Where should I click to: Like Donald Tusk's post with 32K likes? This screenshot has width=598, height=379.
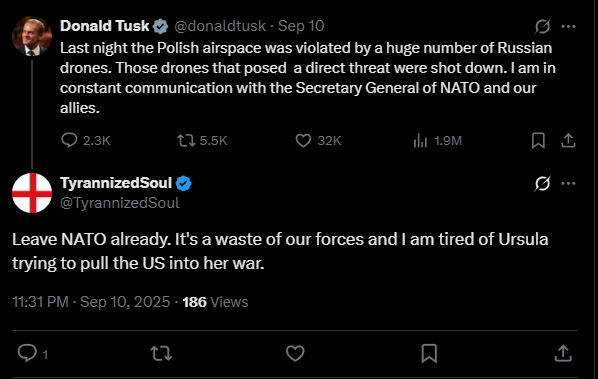pos(318,140)
